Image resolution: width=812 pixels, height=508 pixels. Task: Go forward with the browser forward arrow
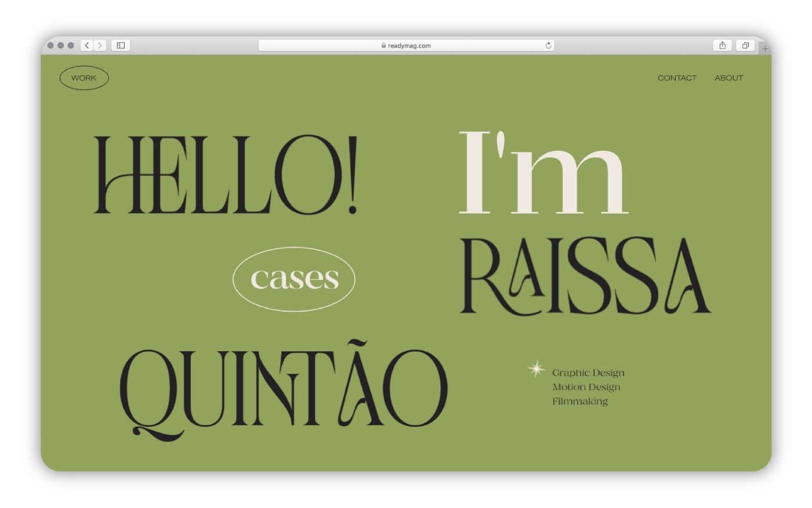point(100,45)
